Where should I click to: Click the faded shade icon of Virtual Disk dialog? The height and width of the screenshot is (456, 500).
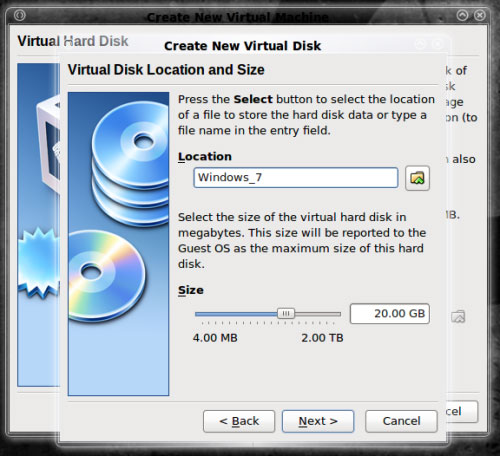point(421,44)
